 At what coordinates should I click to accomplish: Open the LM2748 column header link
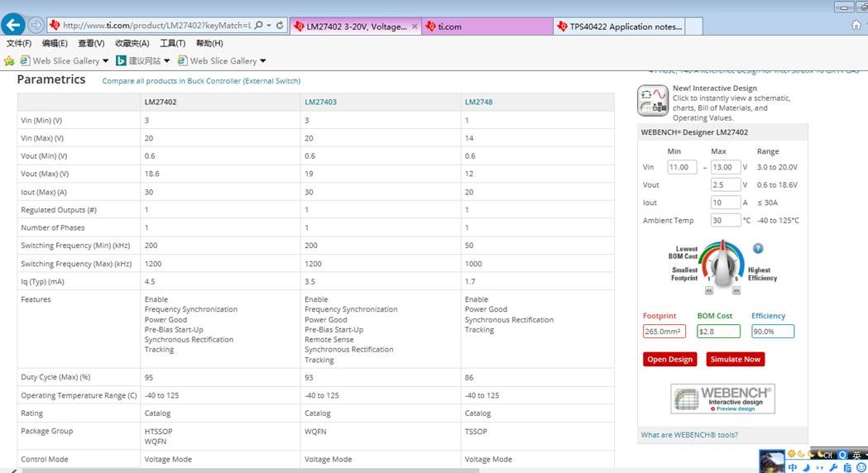point(478,102)
